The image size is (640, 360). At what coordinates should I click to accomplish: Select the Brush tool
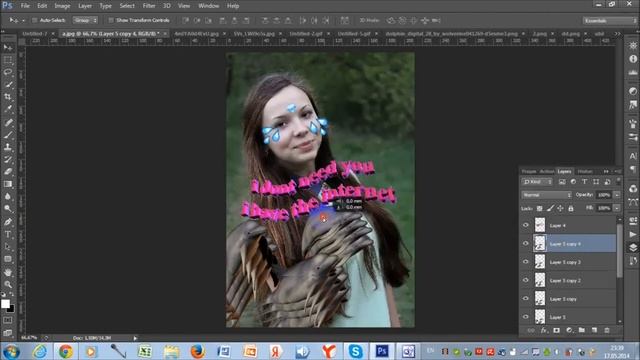(x=8, y=135)
